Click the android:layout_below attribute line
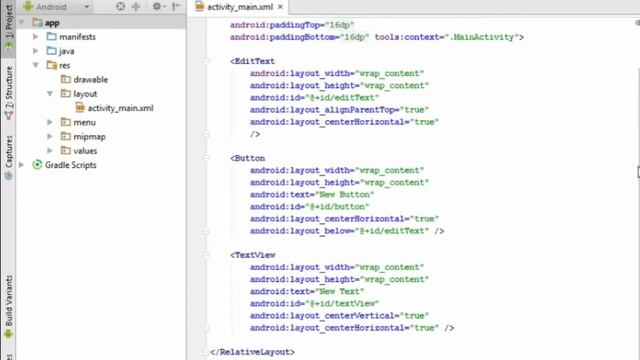Viewport: 640px width, 360px height. pyautogui.click(x=347, y=231)
